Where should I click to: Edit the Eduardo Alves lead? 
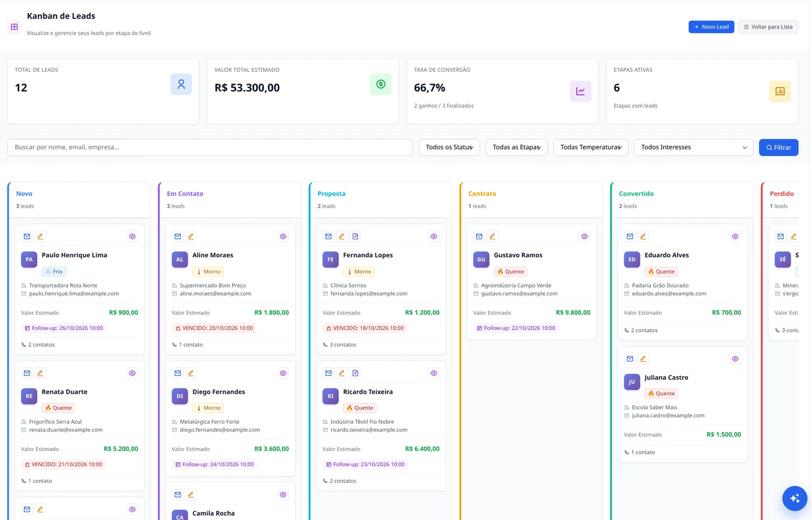643,237
